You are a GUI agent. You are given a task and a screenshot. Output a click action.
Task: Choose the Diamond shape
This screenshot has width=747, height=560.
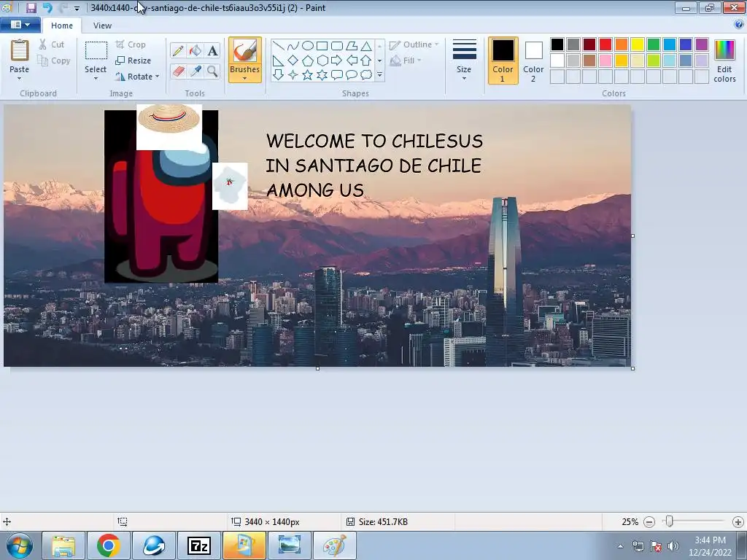coord(293,61)
